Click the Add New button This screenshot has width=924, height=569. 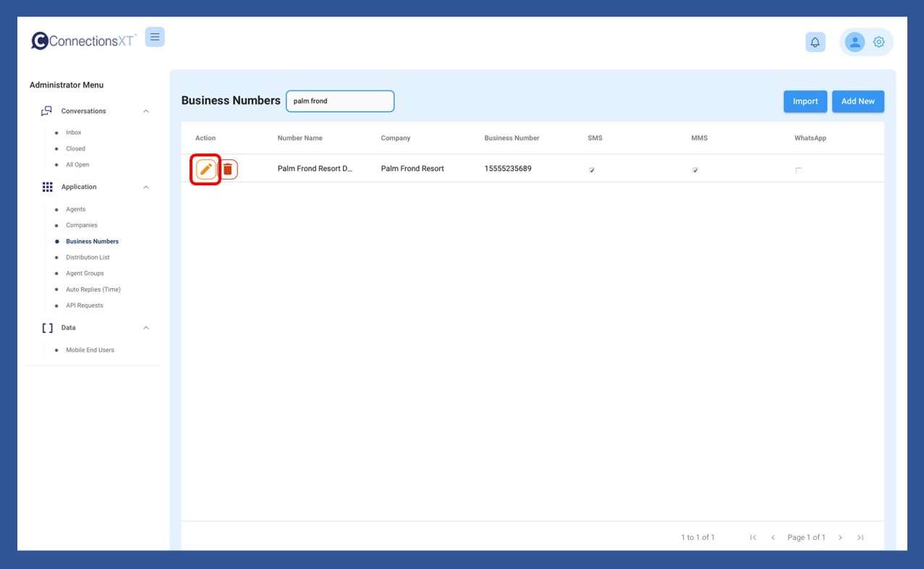point(857,101)
